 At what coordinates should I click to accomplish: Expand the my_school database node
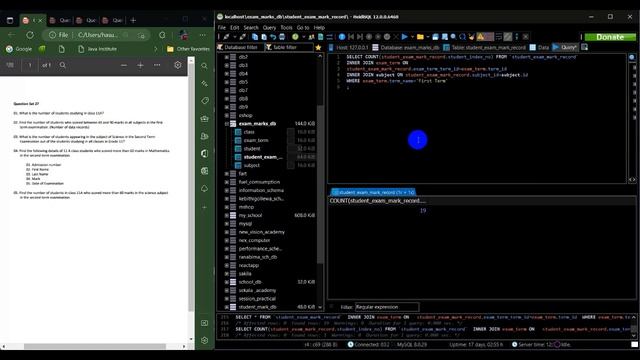coord(227,215)
